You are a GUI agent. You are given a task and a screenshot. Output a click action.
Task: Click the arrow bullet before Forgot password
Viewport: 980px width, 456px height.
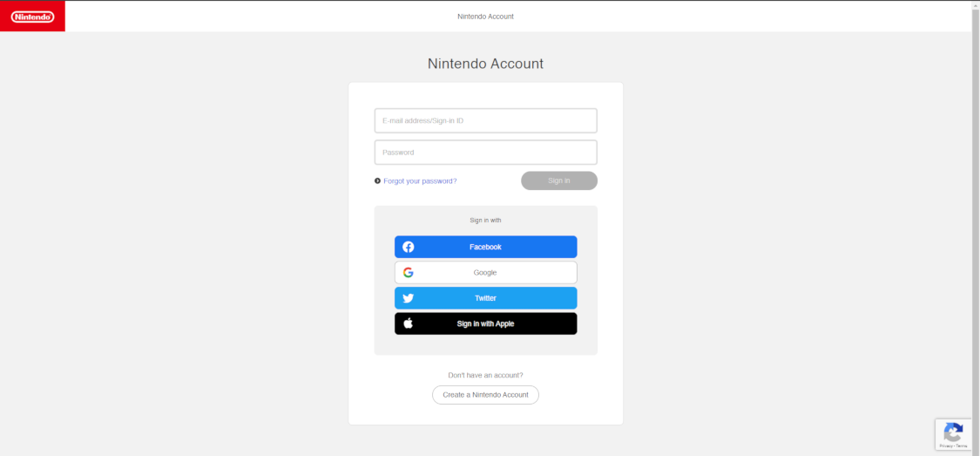377,180
